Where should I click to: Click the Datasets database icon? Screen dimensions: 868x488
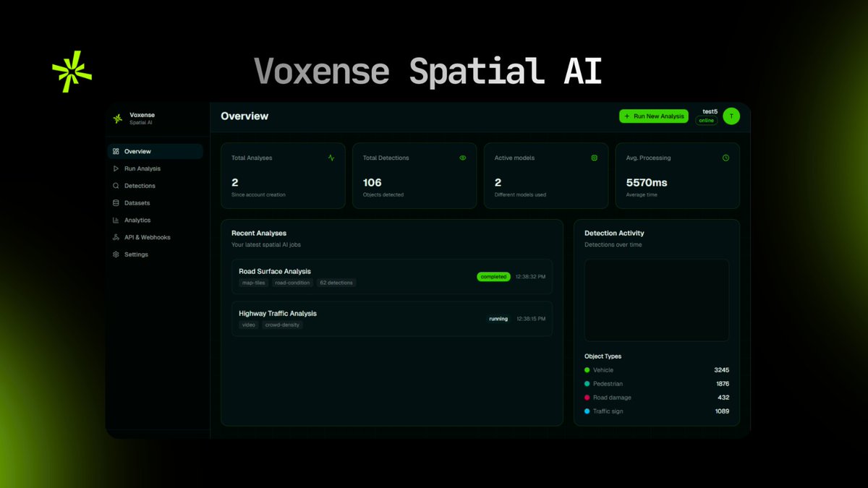click(116, 203)
